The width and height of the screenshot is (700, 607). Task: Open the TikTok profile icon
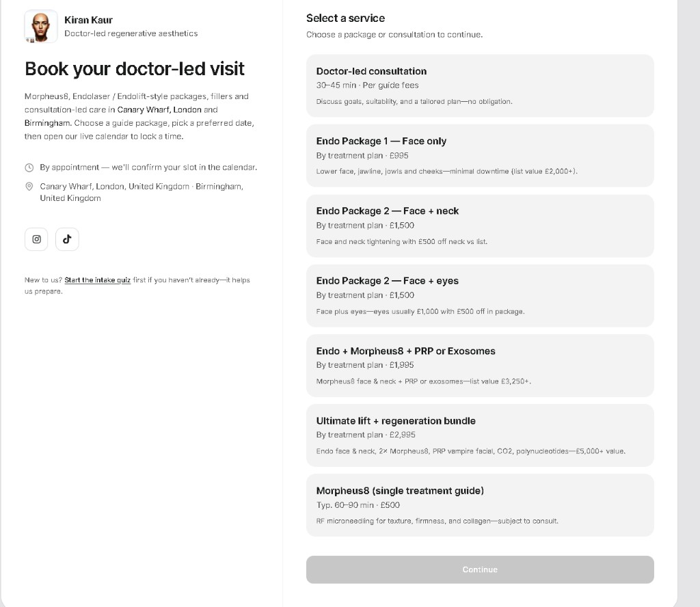pyautogui.click(x=67, y=239)
